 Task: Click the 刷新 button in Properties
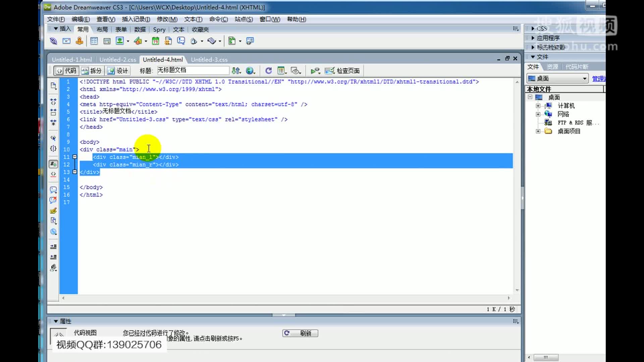pyautogui.click(x=300, y=333)
